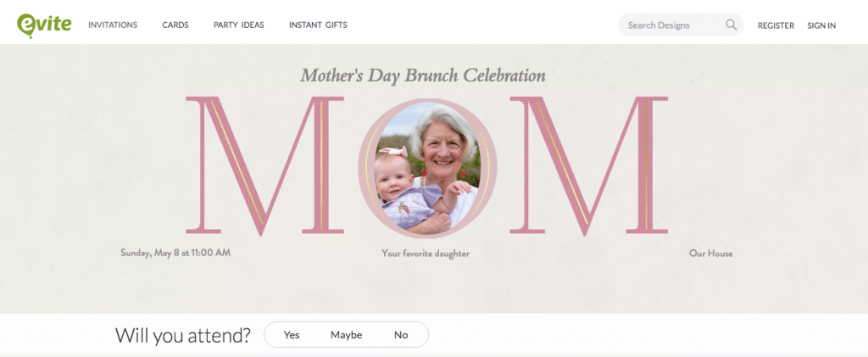Image resolution: width=868 pixels, height=357 pixels.
Task: Open the Cards menu item
Action: (175, 25)
